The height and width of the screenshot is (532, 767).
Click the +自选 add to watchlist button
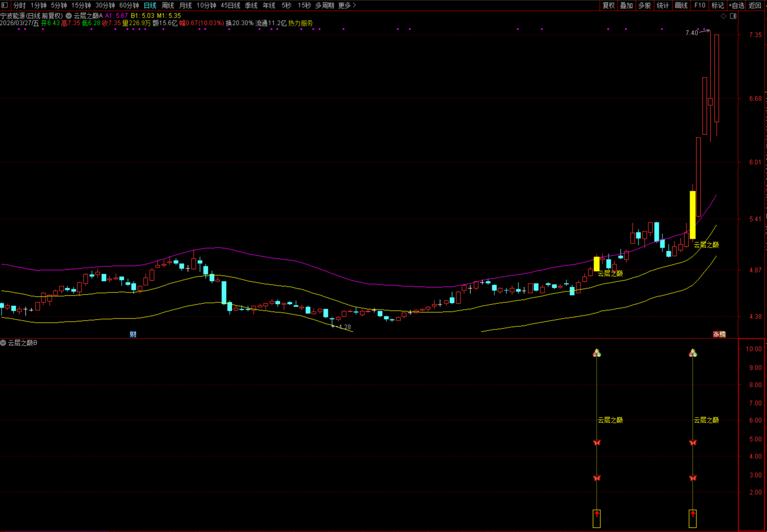(x=736, y=5)
